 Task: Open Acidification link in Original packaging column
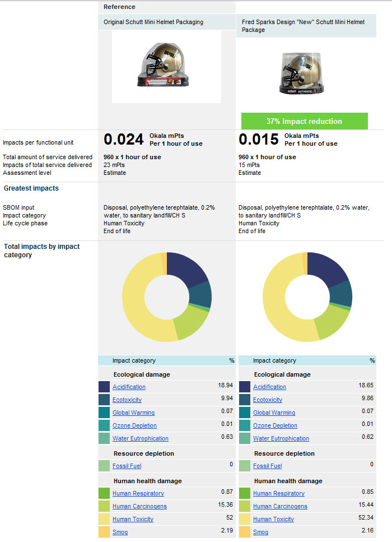129,387
